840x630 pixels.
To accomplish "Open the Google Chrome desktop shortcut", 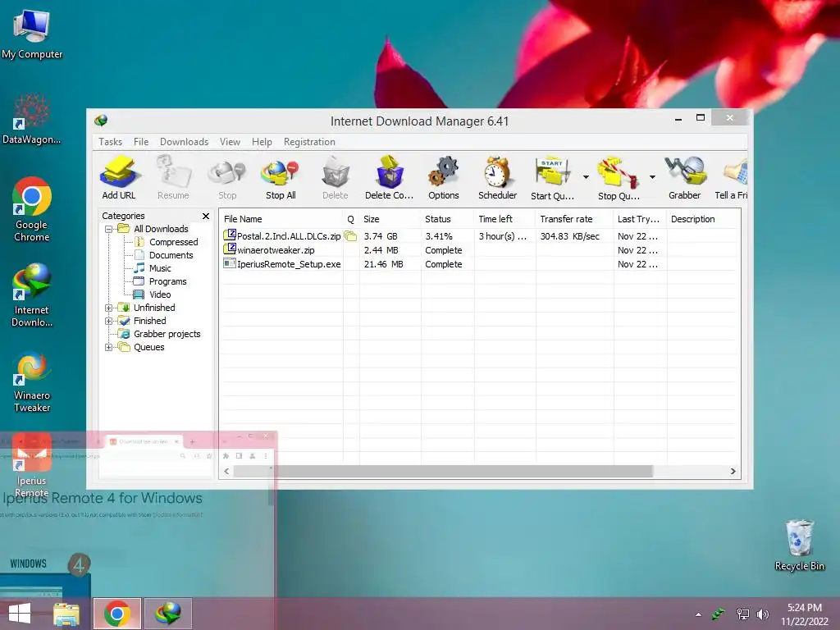I will tap(32, 209).
